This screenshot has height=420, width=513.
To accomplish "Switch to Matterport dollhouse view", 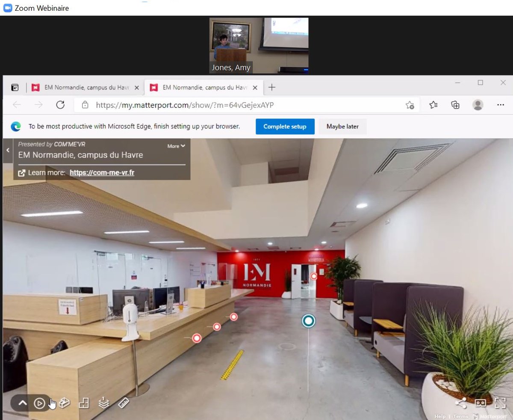I will 64,403.
